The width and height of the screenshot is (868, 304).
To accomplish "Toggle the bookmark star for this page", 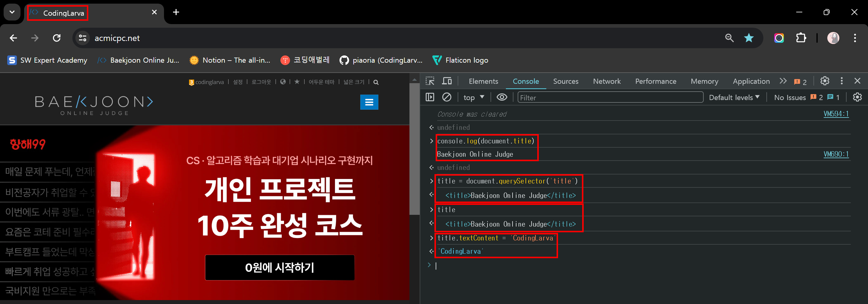I will 749,38.
